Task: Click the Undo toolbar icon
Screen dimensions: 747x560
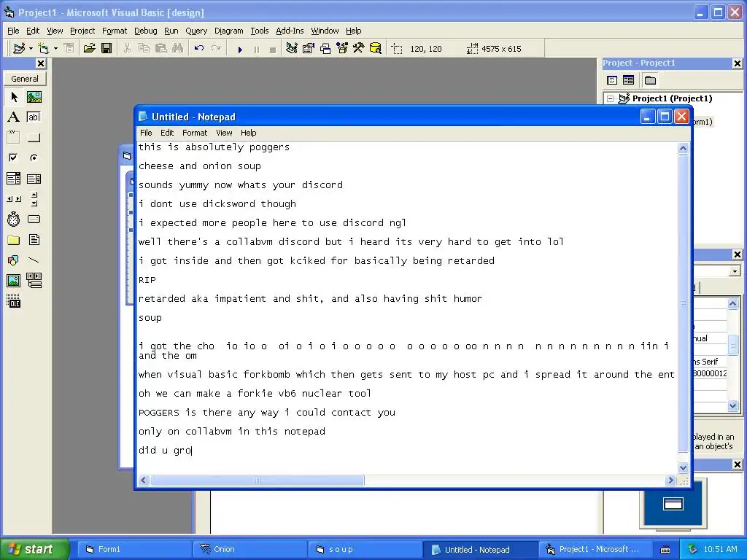Action: click(x=199, y=49)
